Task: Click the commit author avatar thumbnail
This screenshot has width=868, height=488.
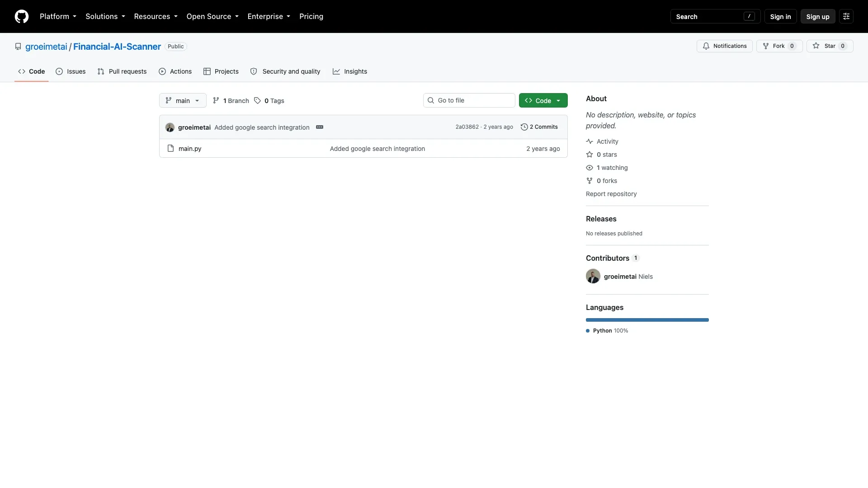Action: 170,127
